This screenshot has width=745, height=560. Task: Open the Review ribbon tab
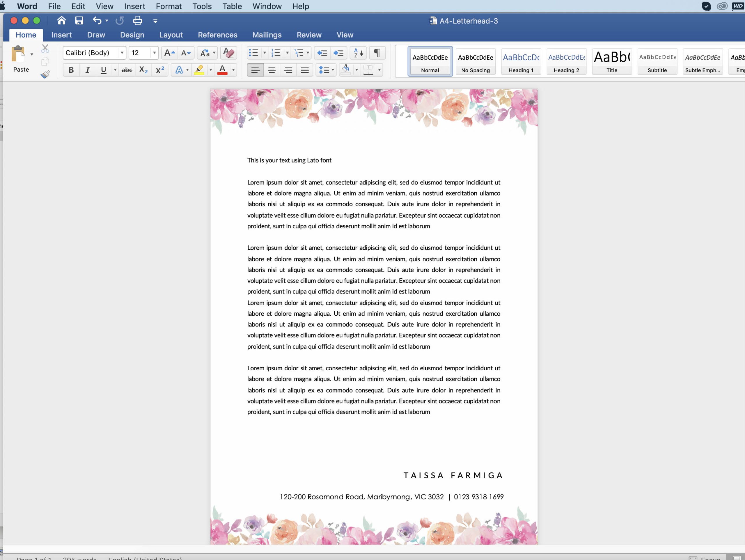pyautogui.click(x=309, y=35)
